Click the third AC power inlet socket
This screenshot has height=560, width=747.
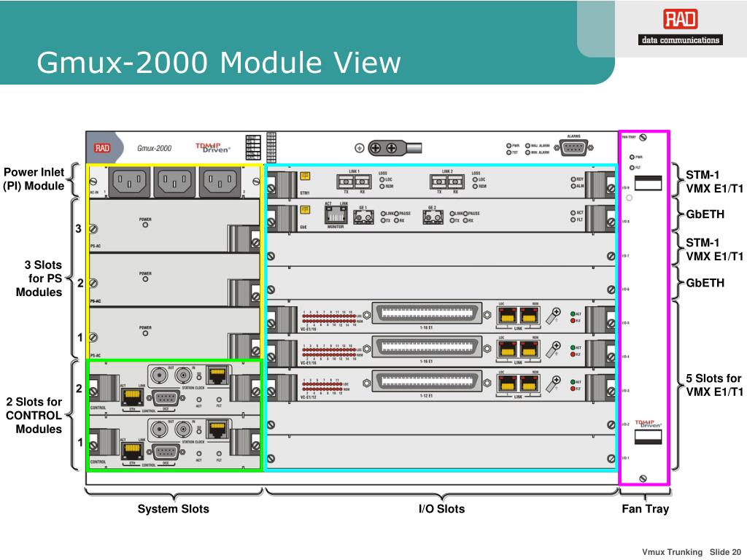220,182
